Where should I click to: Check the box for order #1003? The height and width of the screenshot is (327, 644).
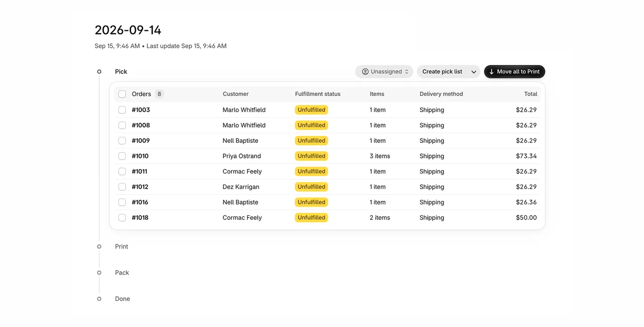point(122,110)
